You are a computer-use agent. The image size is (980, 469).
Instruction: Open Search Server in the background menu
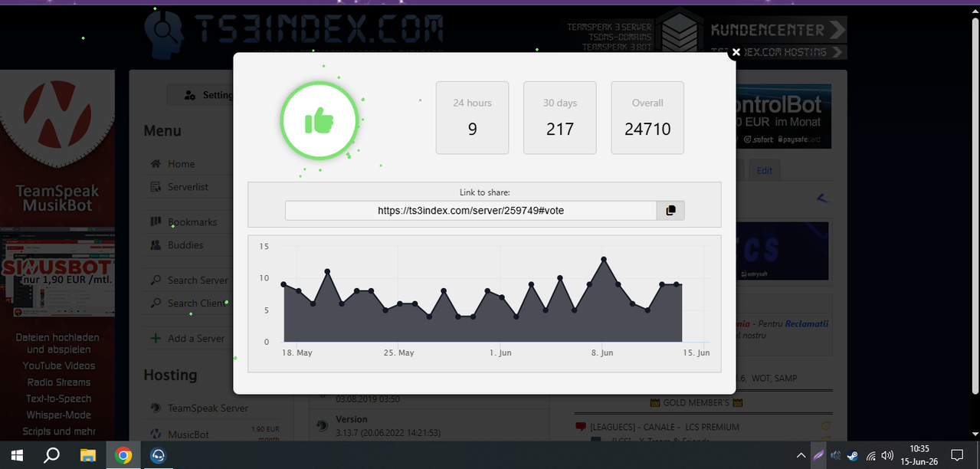pos(198,280)
